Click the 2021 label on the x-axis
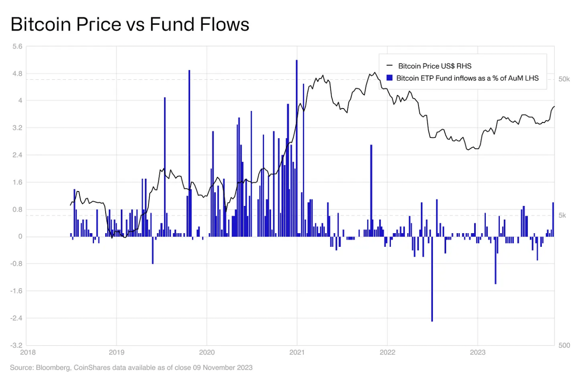This screenshot has height=383, width=588. [x=297, y=352]
